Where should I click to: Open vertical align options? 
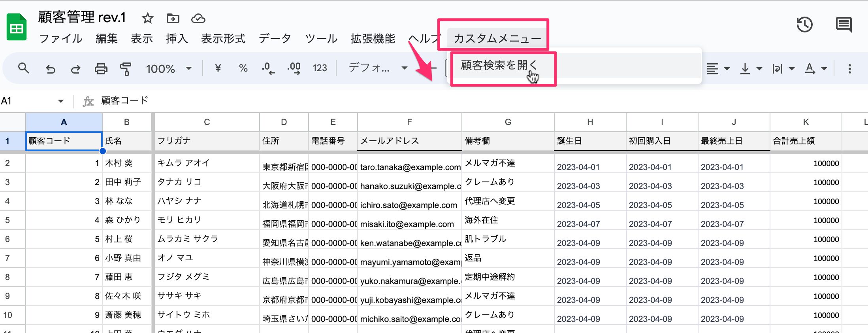(751, 69)
